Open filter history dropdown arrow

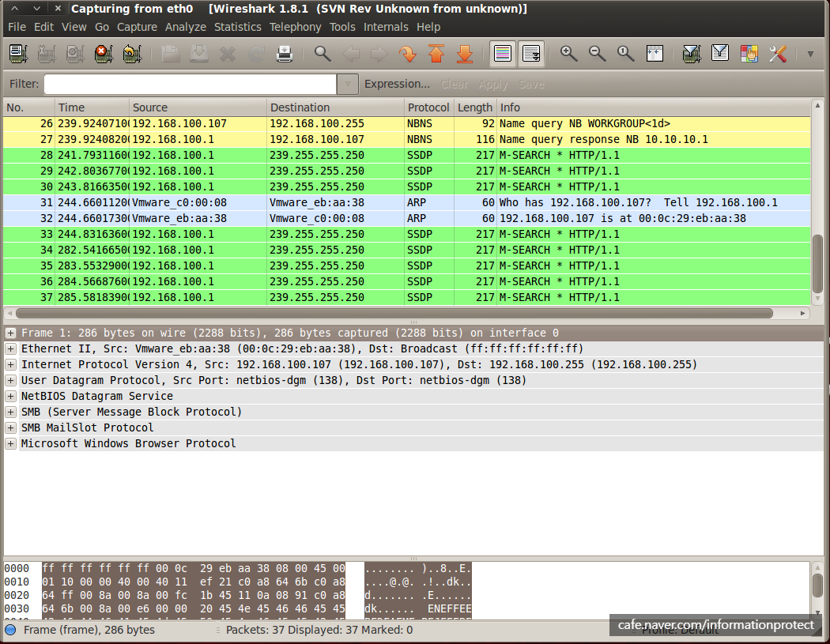coord(348,84)
